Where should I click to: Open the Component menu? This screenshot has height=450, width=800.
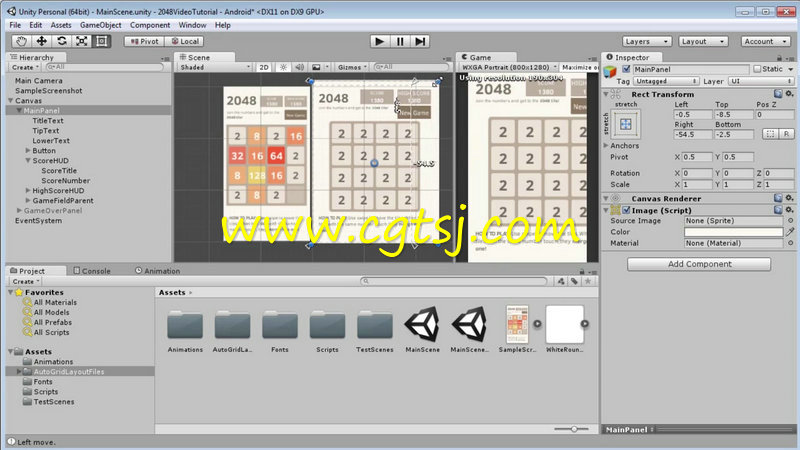pyautogui.click(x=150, y=25)
